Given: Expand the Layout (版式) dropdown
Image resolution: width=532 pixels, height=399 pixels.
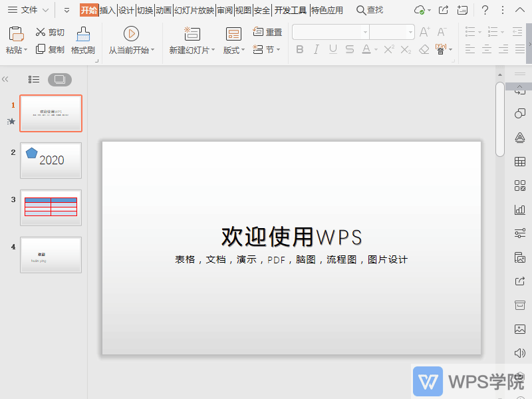Looking at the screenshot, I should tap(233, 49).
